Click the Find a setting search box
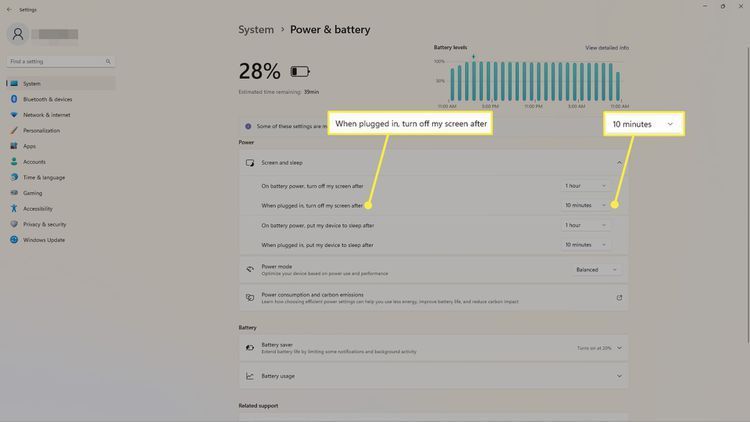The width and height of the screenshot is (750, 422). [x=60, y=61]
